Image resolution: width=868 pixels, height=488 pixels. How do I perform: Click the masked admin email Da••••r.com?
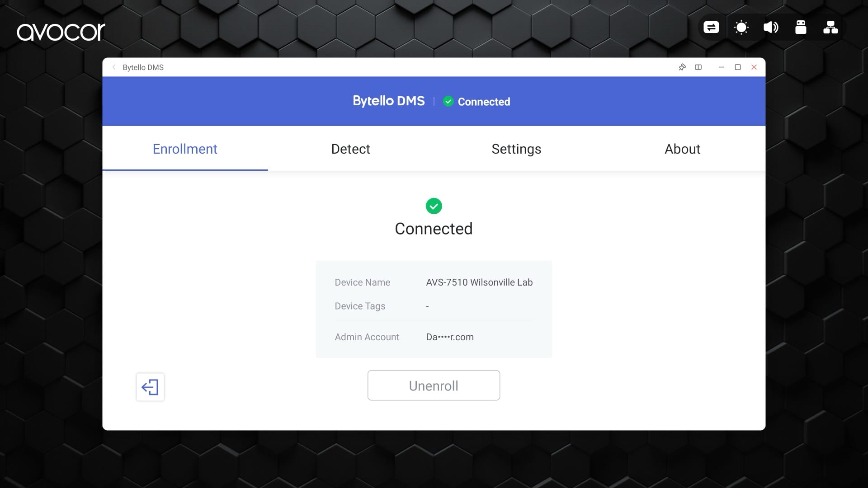450,337
